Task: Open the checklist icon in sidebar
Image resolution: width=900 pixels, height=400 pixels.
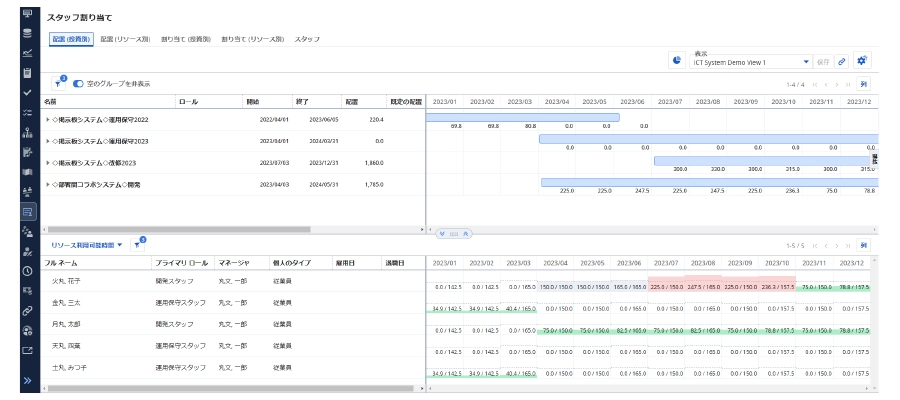Action: [x=27, y=112]
